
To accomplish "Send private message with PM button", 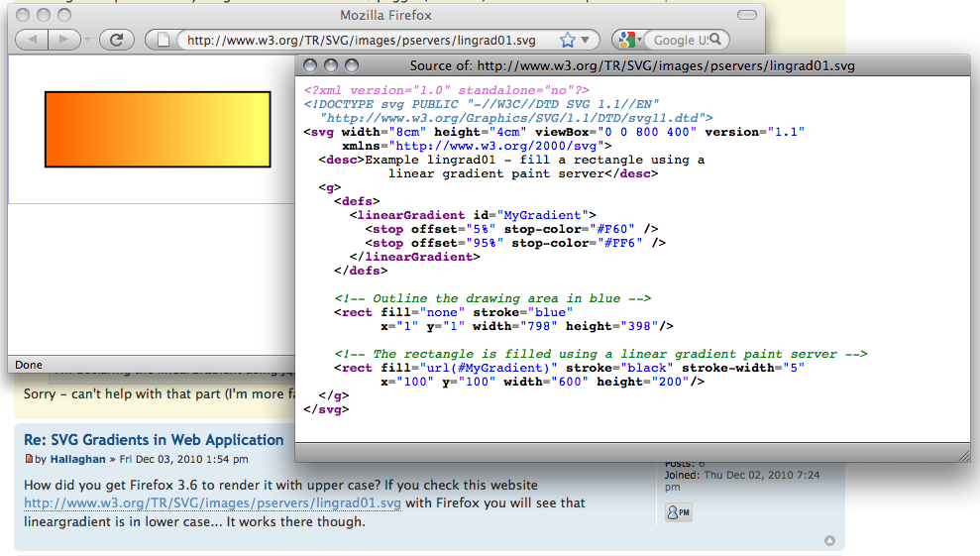I will (x=678, y=512).
